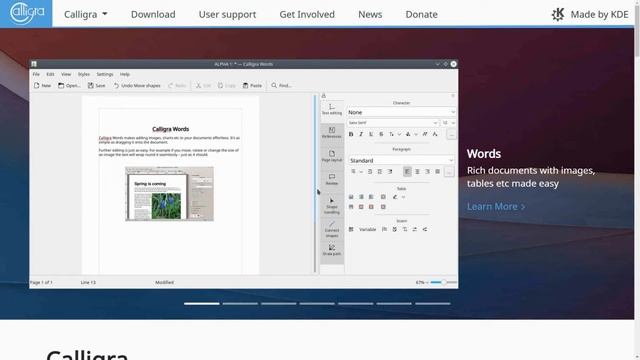This screenshot has height=360, width=640.
Task: Open the zoom percentage dropdown in status bar
Action: click(x=422, y=282)
